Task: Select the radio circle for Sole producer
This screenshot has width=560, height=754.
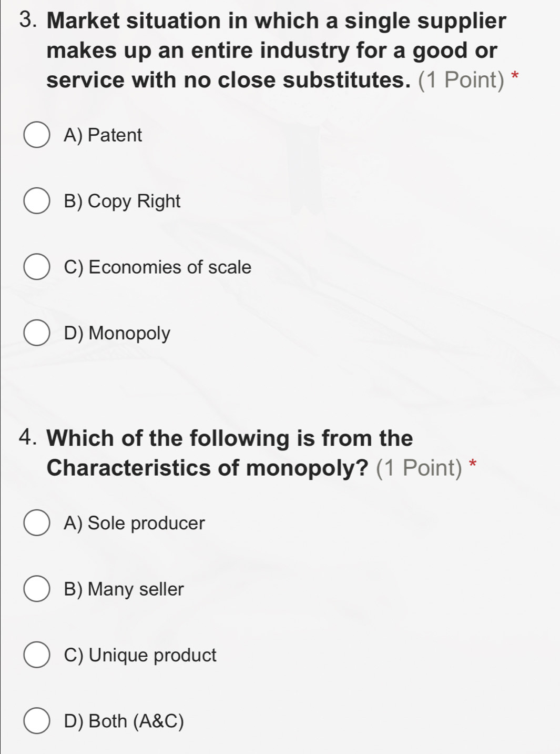Action: pos(37,523)
